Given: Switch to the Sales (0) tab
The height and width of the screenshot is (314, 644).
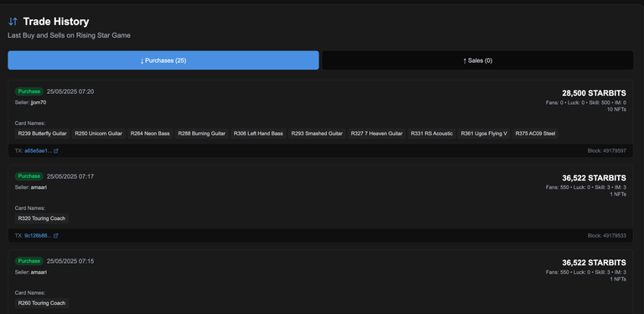Looking at the screenshot, I should pos(478,60).
